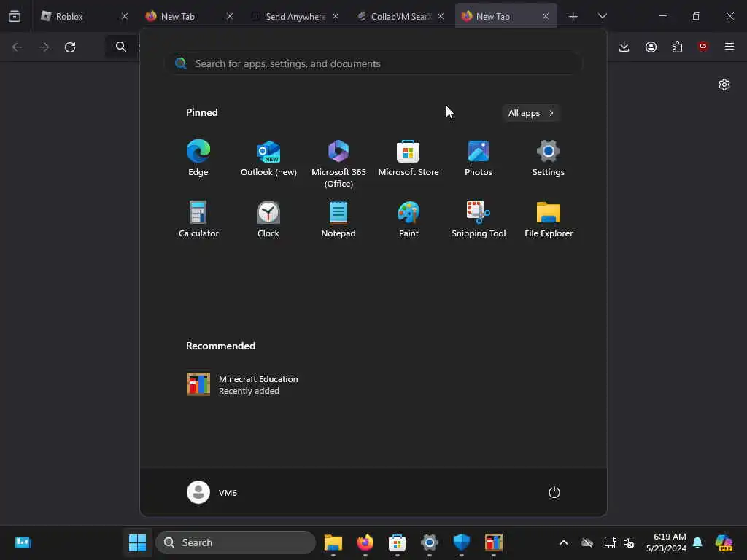The height and width of the screenshot is (560, 747).
Task: Open recommended Minecraft Education item
Action: click(x=242, y=384)
